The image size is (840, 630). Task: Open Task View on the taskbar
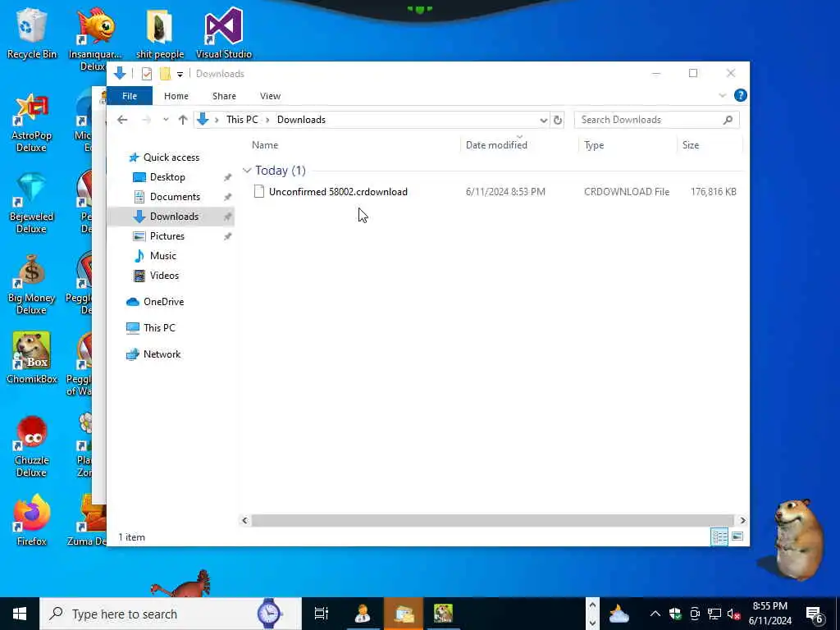point(322,614)
